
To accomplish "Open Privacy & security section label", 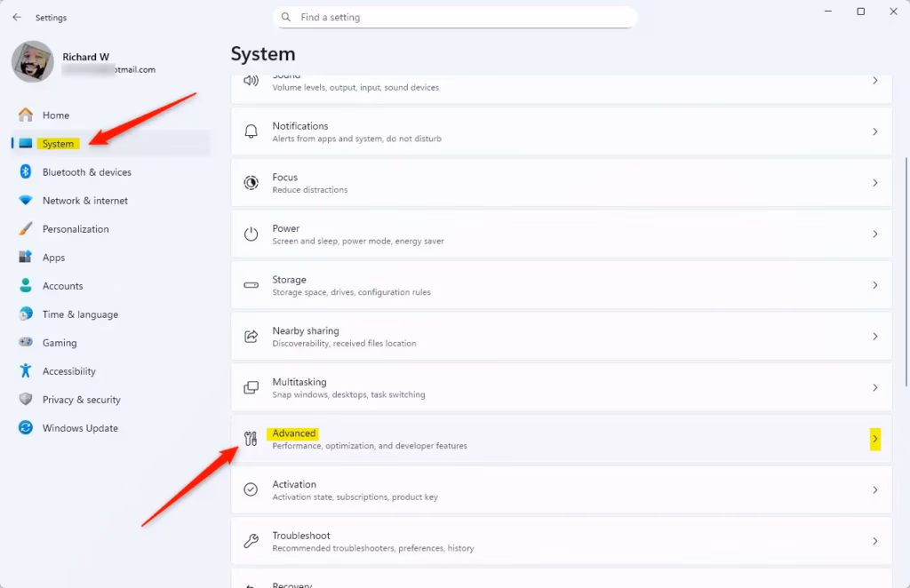I will 81,400.
